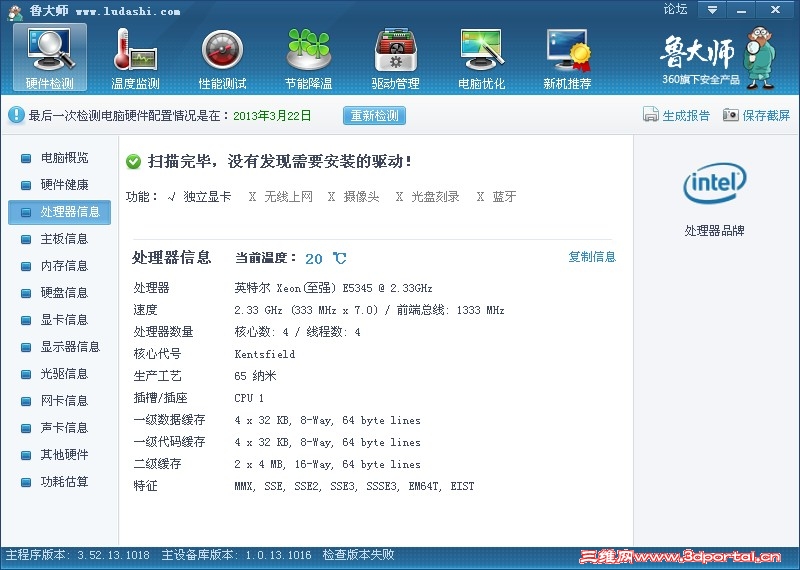Click the 2 x 4 MB L2 cache value
Viewport: 800px width, 570px height.
coord(328,464)
